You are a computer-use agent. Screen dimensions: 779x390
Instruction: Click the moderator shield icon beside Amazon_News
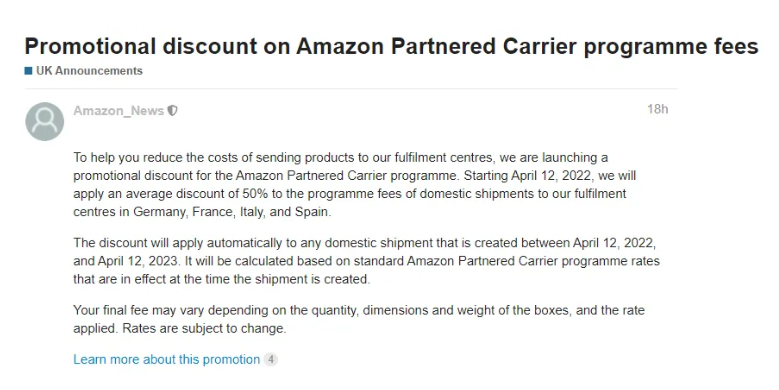172,111
